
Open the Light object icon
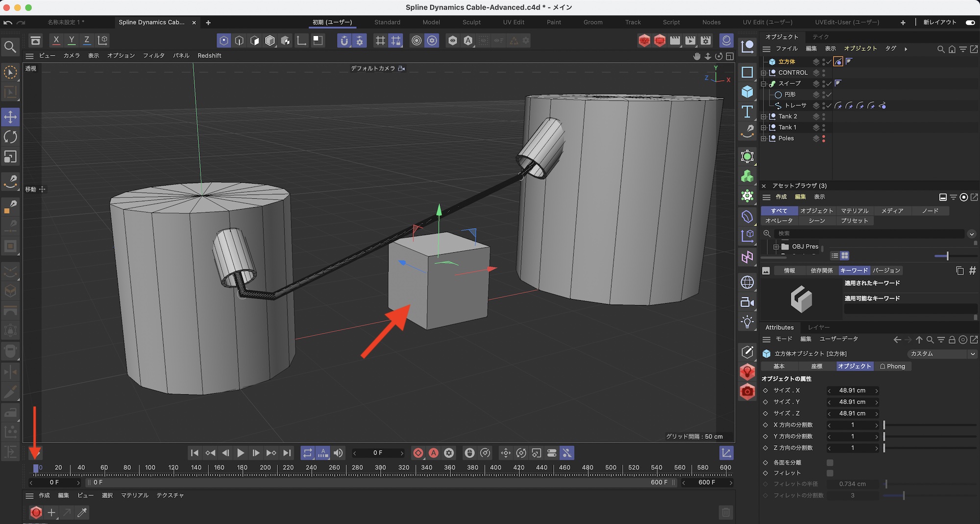pos(747,322)
